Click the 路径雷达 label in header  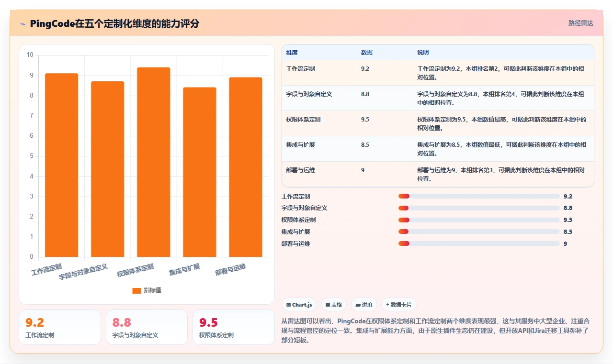580,23
